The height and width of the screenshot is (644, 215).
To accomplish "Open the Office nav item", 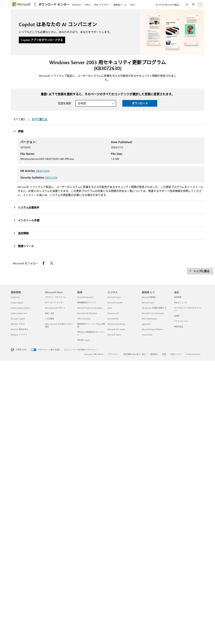I will click(87, 5).
